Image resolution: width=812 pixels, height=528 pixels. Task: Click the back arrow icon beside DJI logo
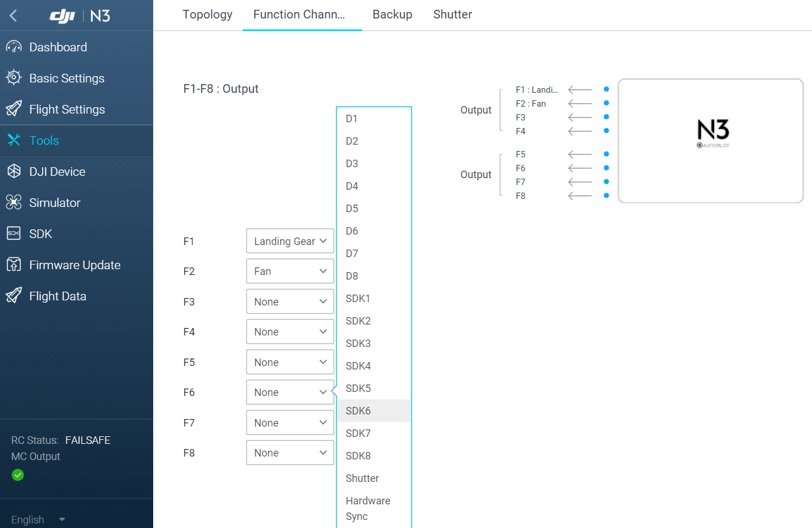click(14, 16)
